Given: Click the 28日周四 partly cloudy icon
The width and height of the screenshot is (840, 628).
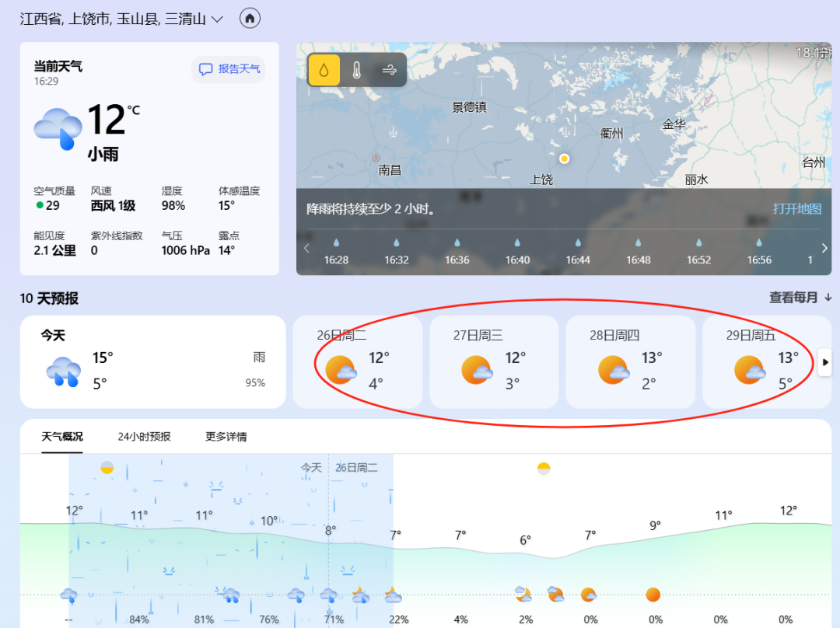Looking at the screenshot, I should (x=614, y=371).
